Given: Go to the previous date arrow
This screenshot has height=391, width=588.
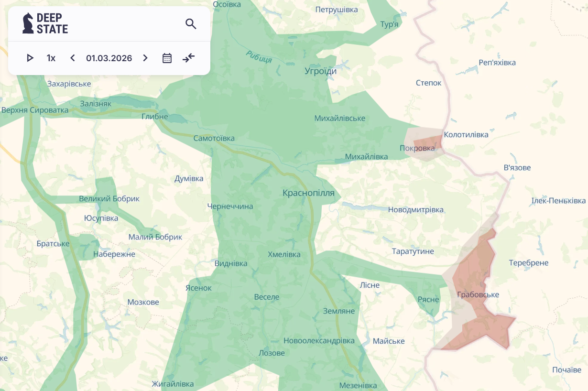Looking at the screenshot, I should pyautogui.click(x=73, y=58).
